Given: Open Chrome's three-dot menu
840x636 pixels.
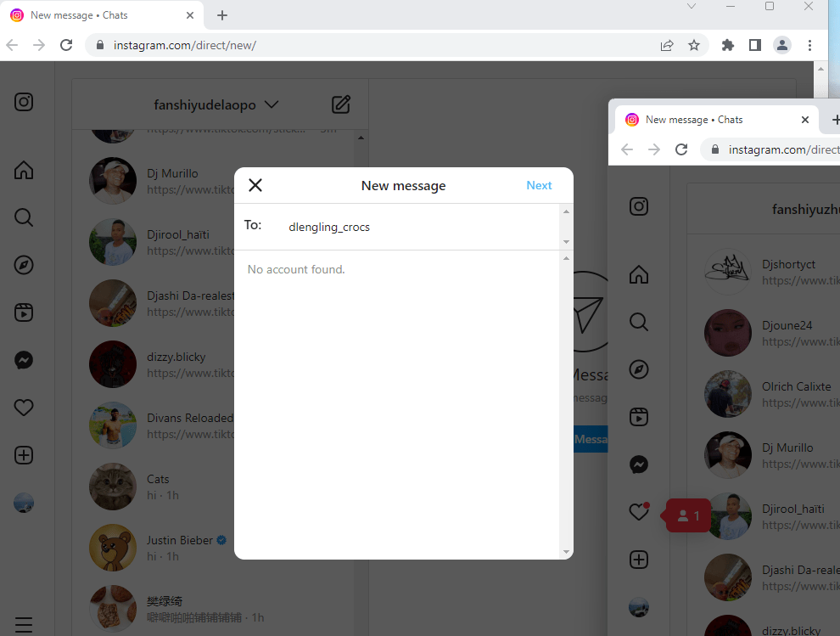Looking at the screenshot, I should click(x=809, y=45).
